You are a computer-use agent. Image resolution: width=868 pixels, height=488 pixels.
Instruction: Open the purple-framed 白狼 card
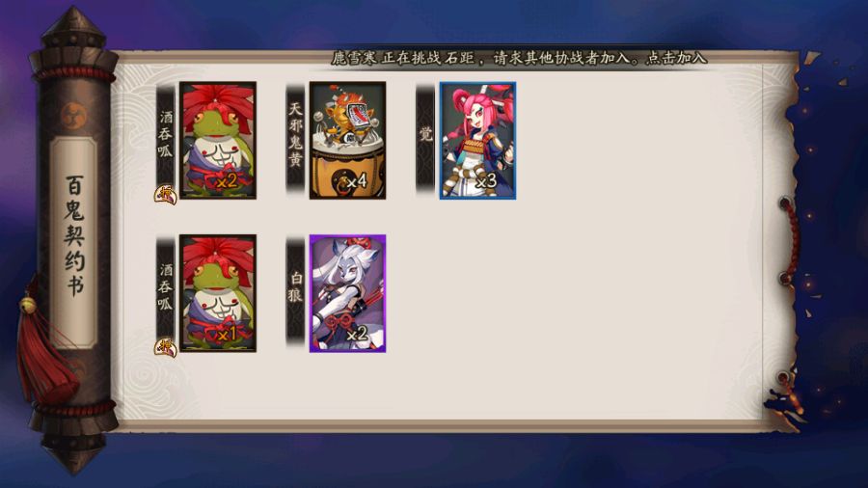coord(347,293)
